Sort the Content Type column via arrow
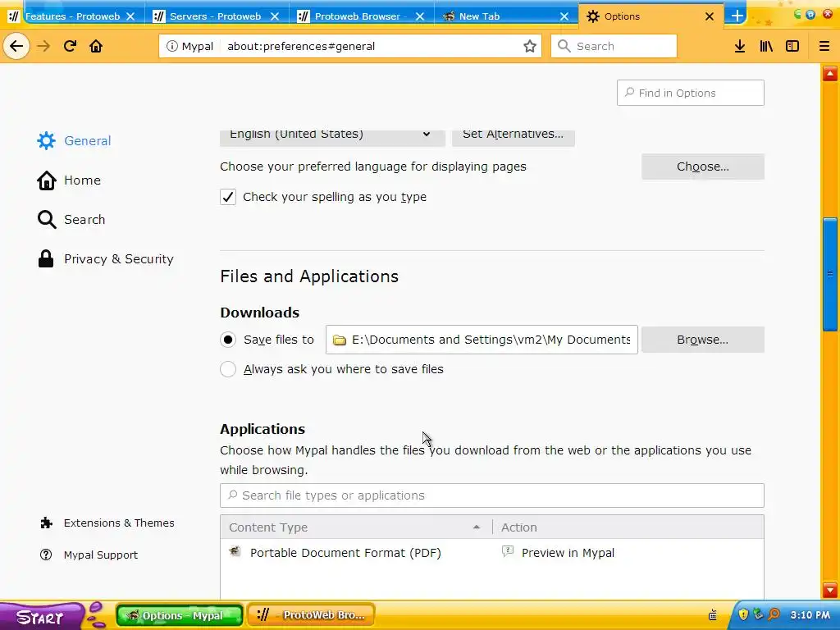 477,527
